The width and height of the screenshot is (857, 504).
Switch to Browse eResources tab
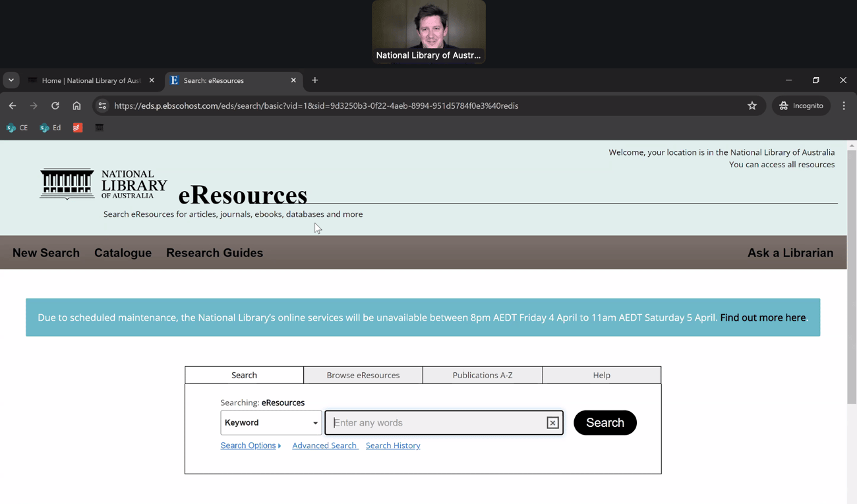[x=363, y=375]
